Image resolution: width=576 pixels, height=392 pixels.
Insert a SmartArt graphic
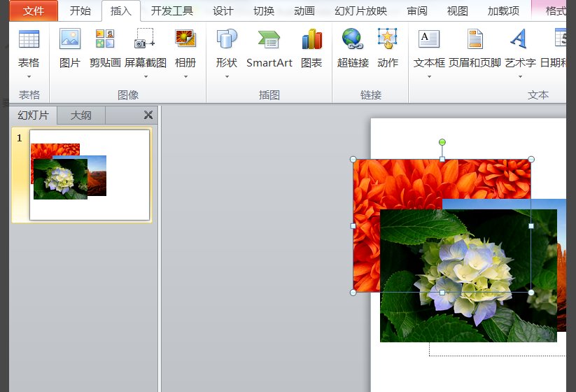(x=269, y=48)
